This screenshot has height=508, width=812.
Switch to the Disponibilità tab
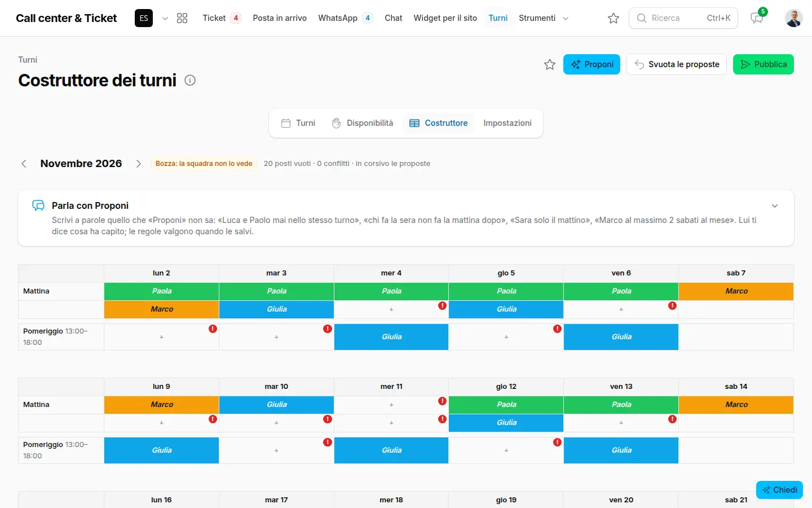(363, 123)
